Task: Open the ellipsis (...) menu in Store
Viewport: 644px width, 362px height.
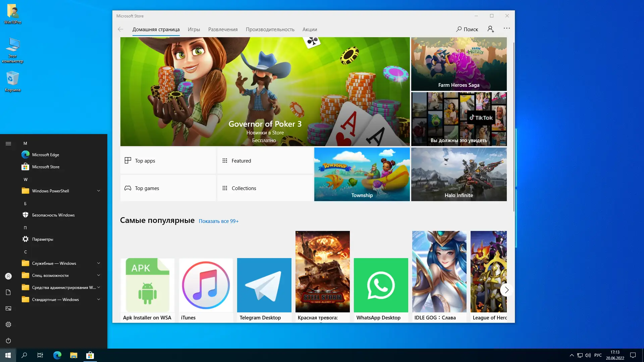Action: tap(506, 28)
